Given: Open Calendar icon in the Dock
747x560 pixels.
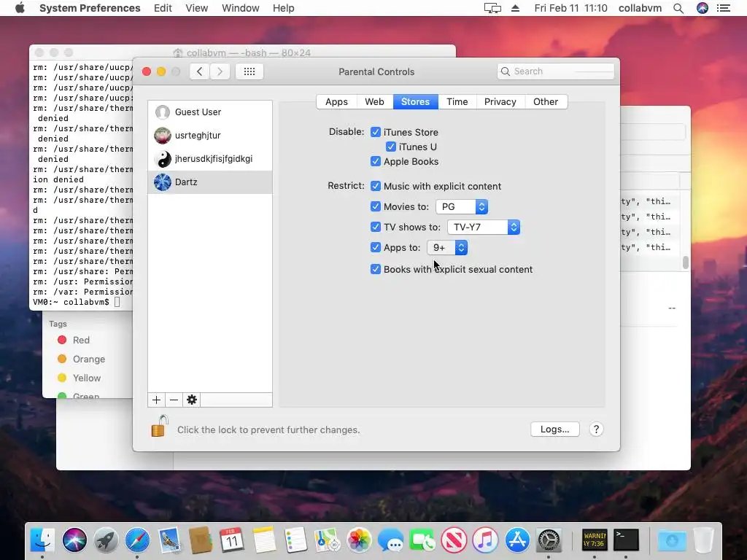Looking at the screenshot, I should coord(232,540).
